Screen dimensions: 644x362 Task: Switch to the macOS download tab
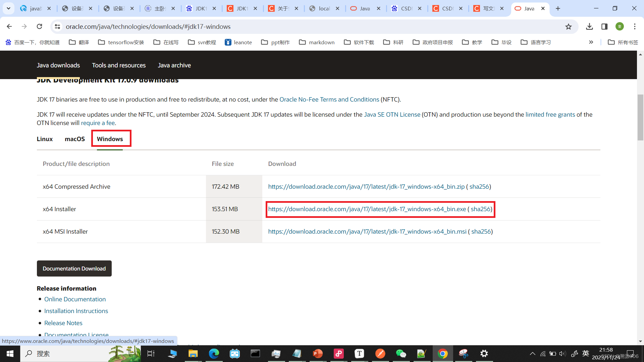(74, 139)
